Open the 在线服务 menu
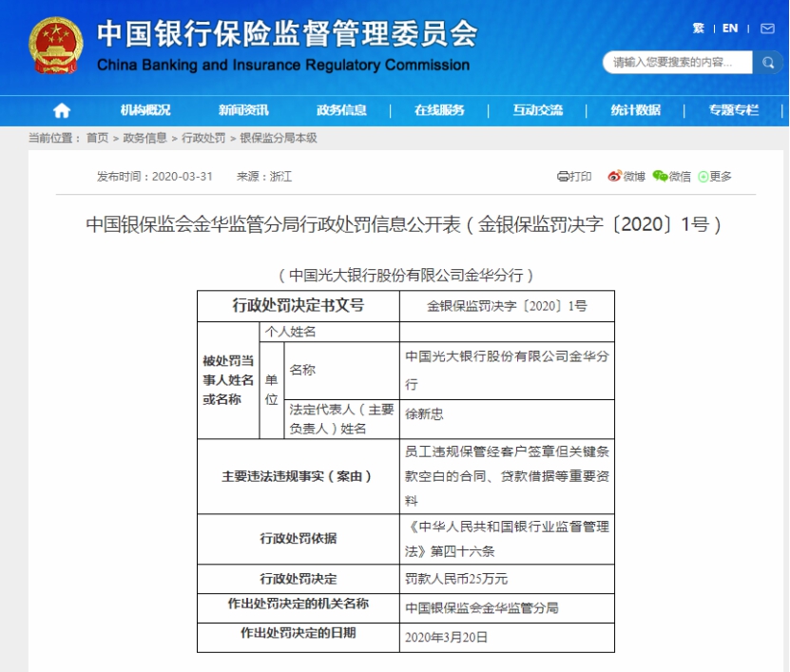This screenshot has width=790, height=672. coord(439,110)
